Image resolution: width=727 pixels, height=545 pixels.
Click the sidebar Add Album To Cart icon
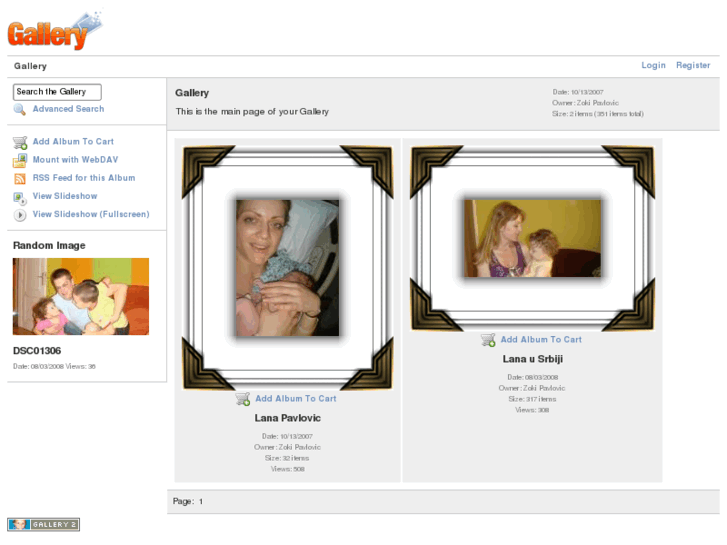coord(20,142)
